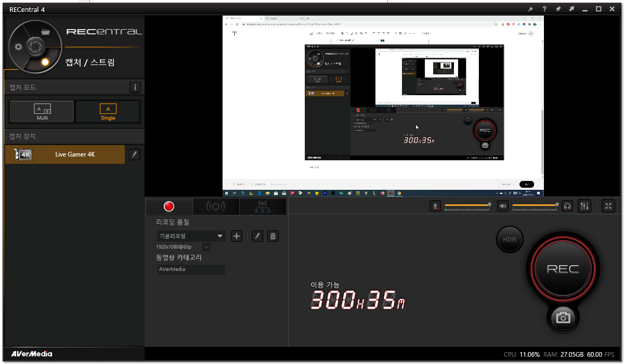Adjust the microphone volume slider
Viewport: 624px width, 364px height.
tap(467, 206)
